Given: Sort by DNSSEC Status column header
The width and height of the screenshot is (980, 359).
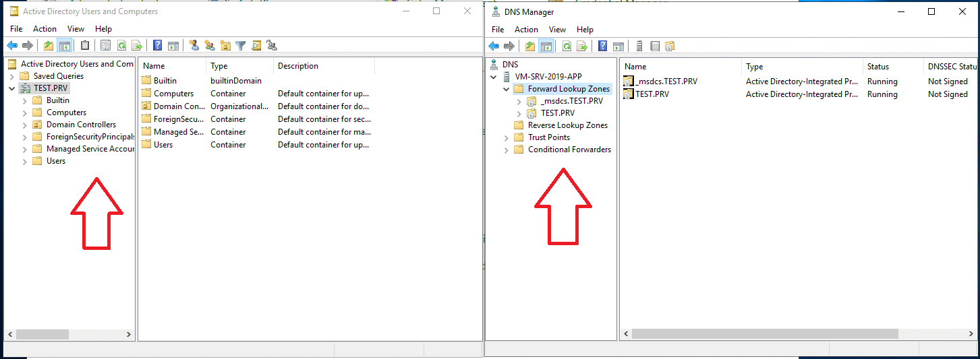Looking at the screenshot, I should click(951, 67).
